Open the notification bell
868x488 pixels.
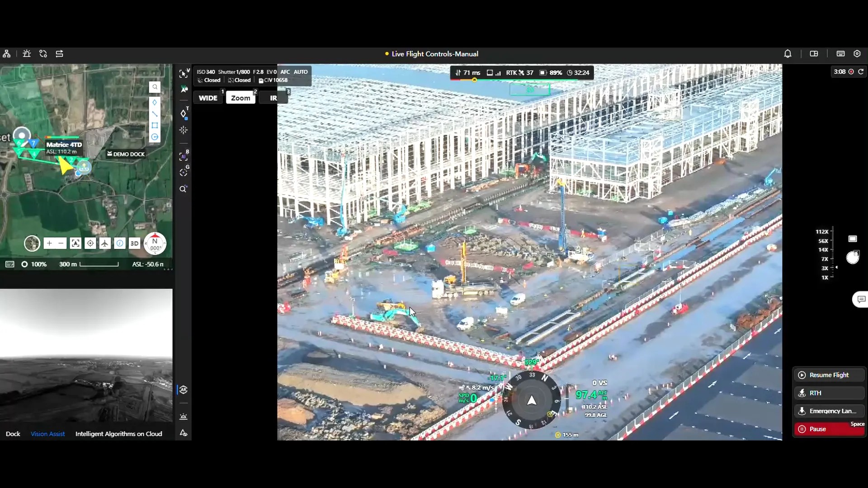(x=788, y=54)
